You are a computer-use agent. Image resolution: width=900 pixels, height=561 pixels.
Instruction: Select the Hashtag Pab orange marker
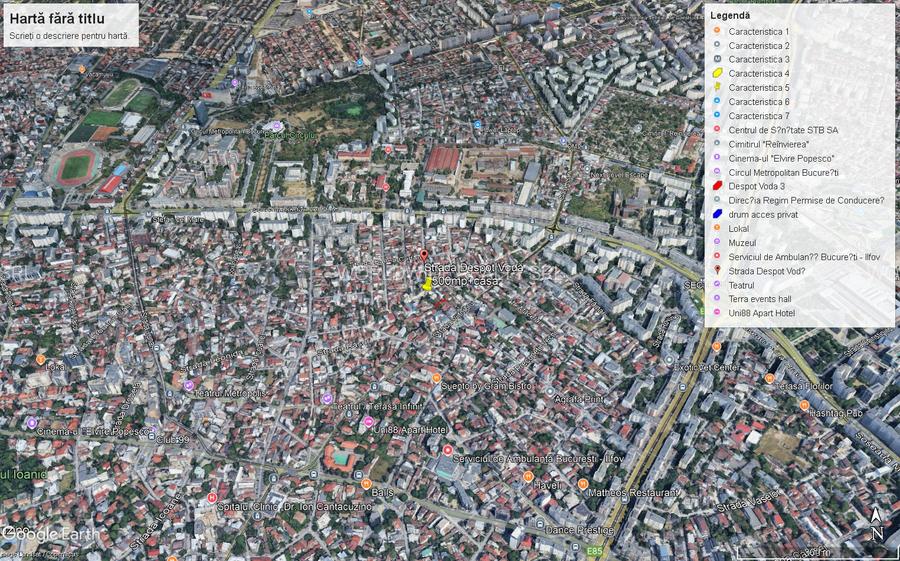pyautogui.click(x=805, y=405)
